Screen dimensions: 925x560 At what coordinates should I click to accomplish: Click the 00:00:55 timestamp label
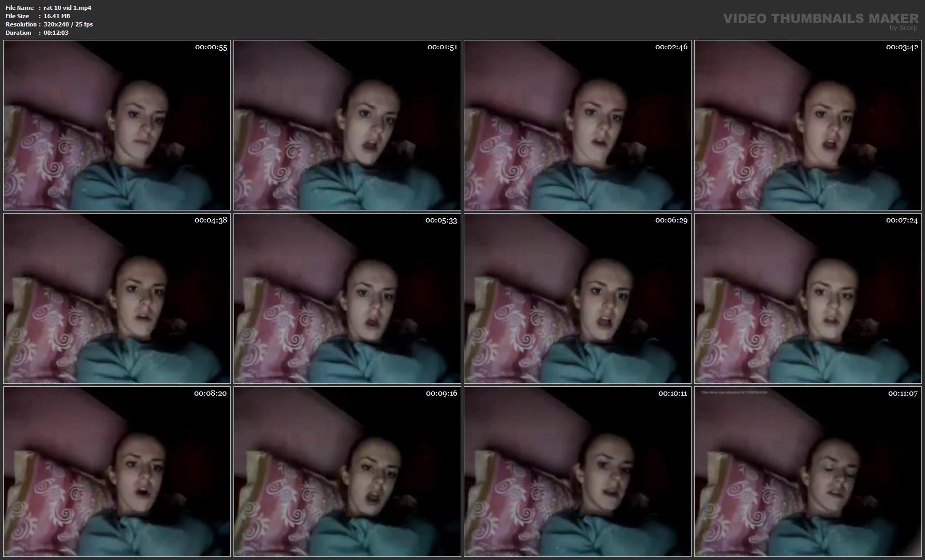point(211,47)
